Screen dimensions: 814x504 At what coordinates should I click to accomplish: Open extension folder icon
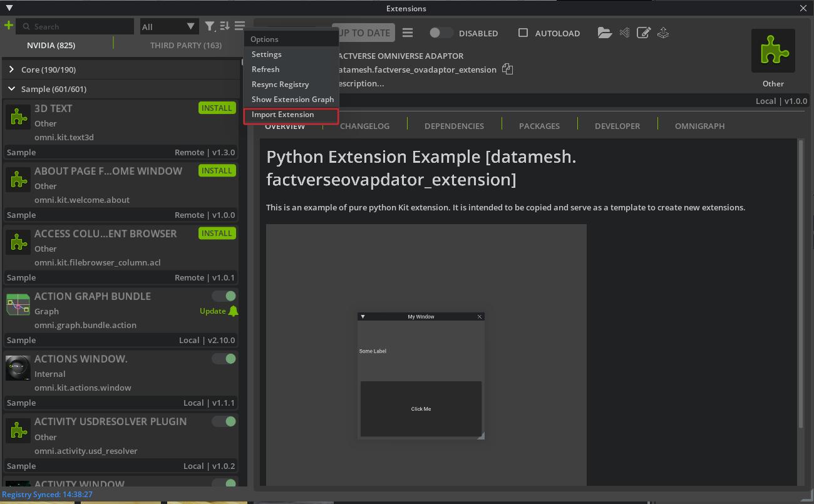(604, 33)
